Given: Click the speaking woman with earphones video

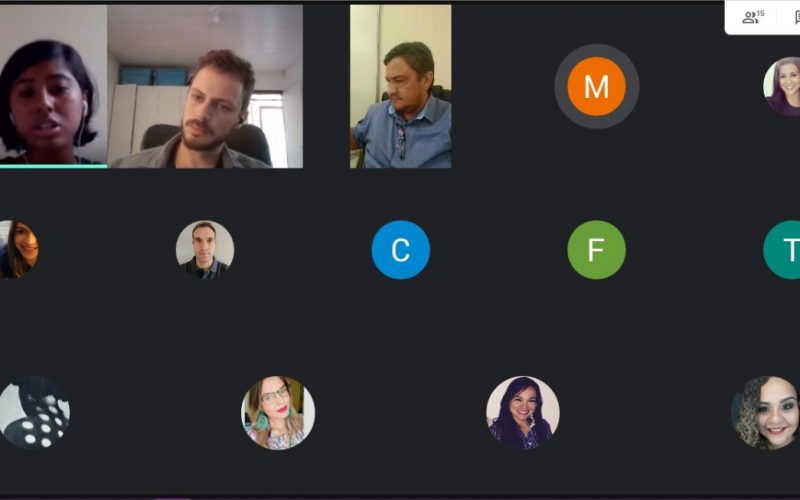Looking at the screenshot, I should point(54,85).
